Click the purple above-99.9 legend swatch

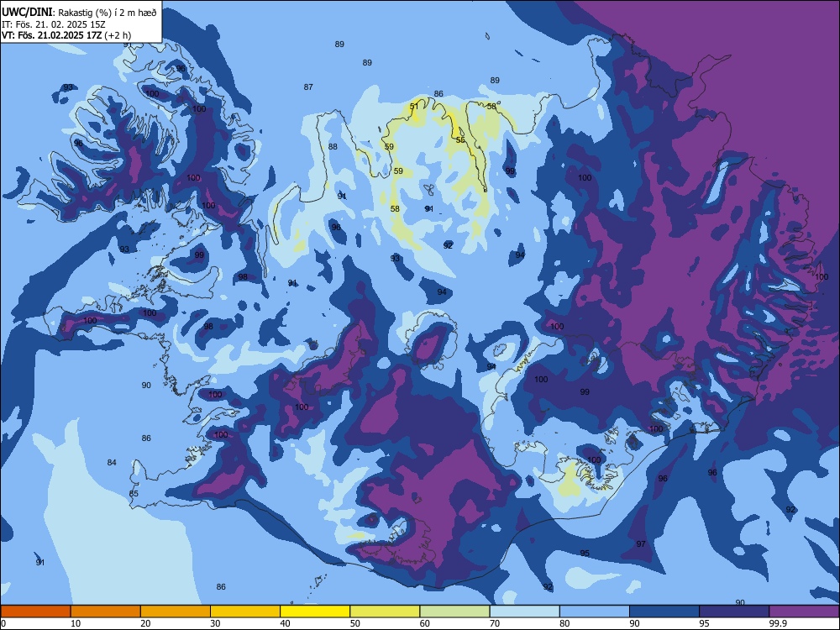pos(804,612)
